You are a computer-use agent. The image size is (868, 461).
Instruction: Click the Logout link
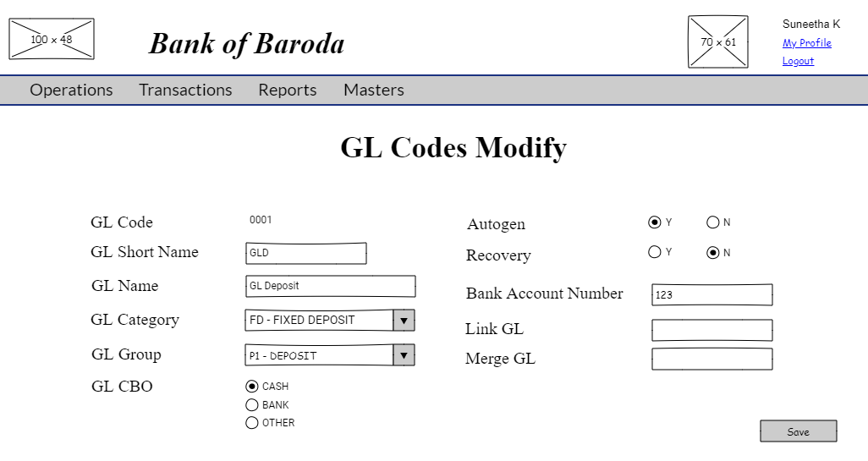tap(798, 61)
